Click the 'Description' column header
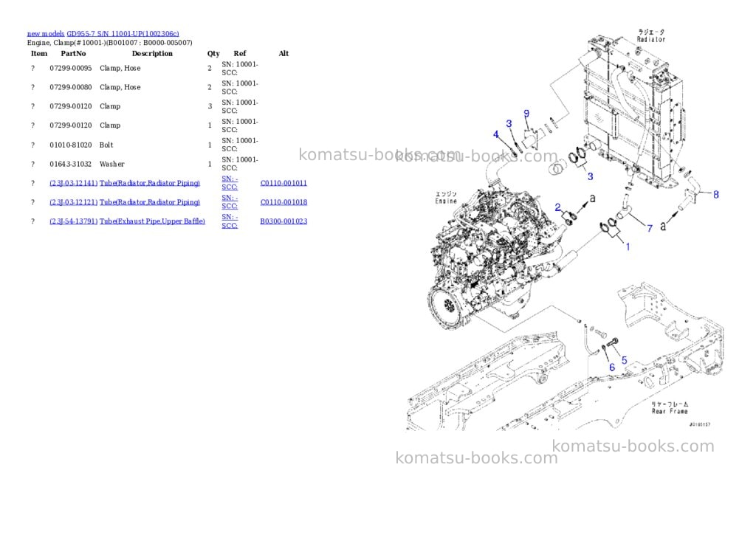The image size is (756, 535). (152, 53)
